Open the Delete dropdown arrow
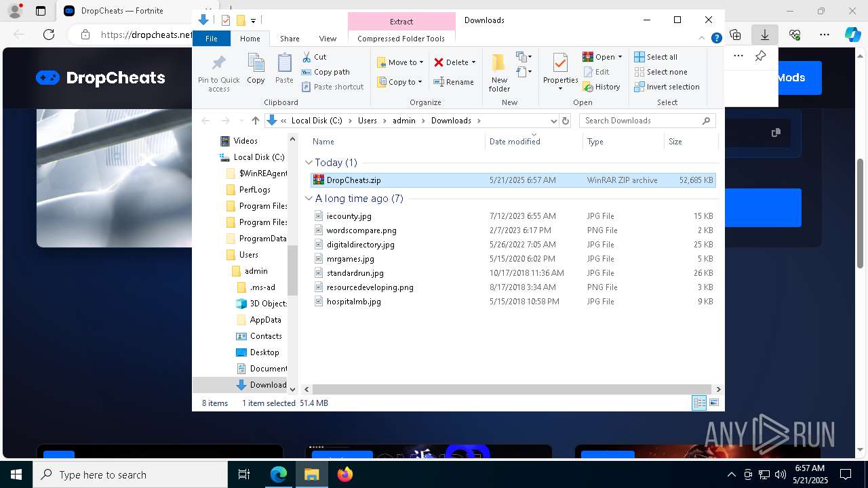 point(473,62)
